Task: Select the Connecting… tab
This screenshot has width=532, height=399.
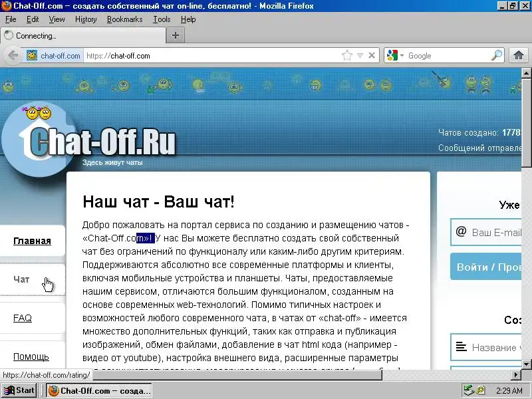Action: pos(83,36)
